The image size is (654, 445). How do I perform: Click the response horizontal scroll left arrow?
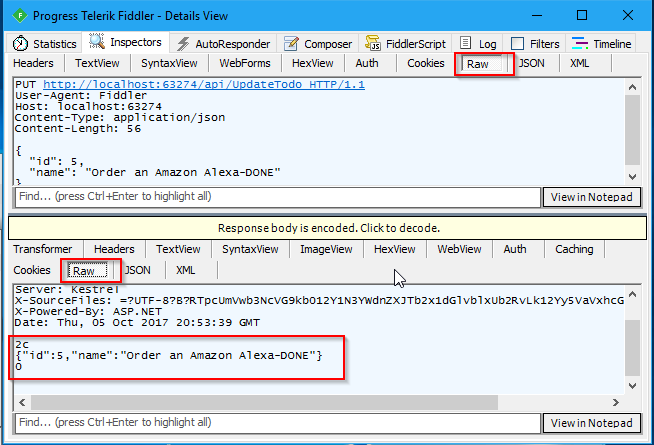click(x=22, y=402)
